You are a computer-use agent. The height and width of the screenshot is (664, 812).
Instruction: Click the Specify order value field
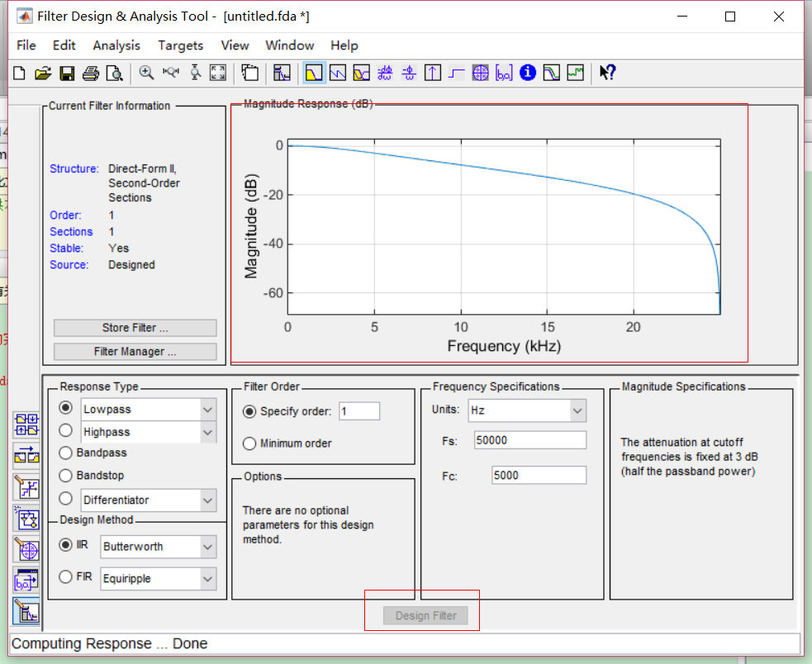point(359,411)
